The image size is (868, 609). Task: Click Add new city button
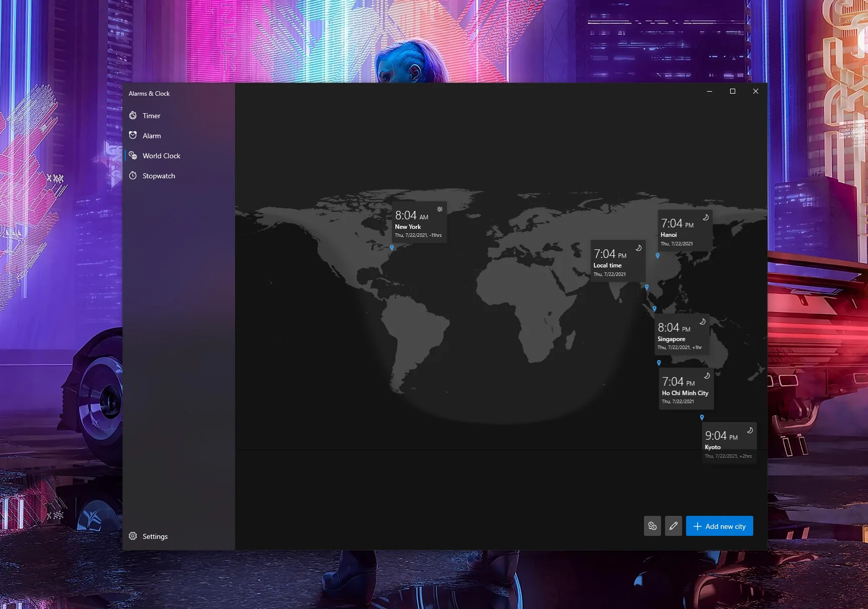tap(720, 526)
